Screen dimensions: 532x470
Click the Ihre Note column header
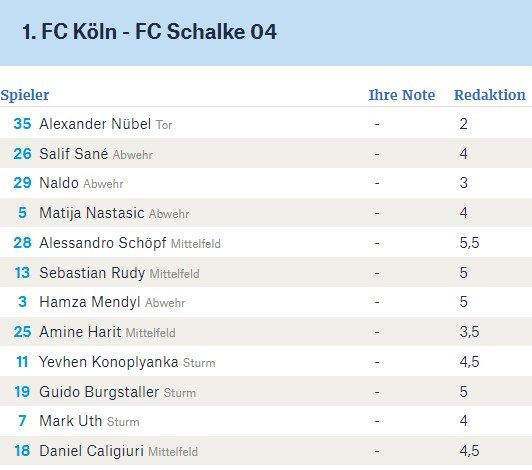pos(402,95)
